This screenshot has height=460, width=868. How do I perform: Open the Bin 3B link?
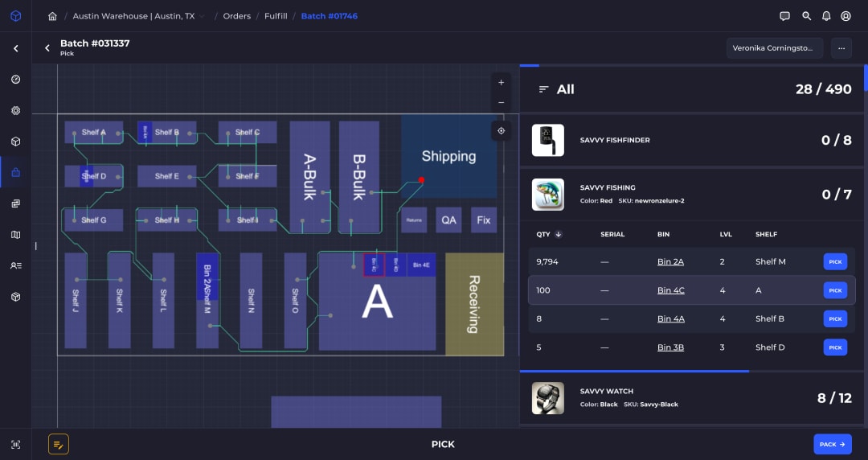pos(670,347)
